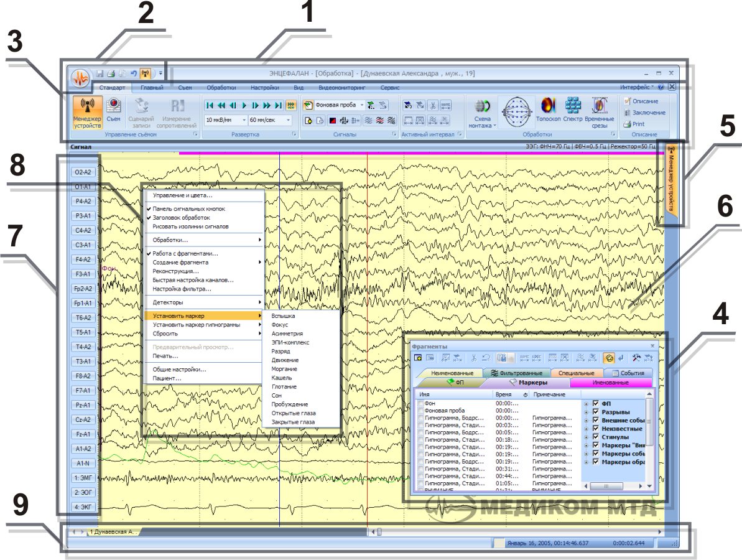Click the new fragment icon in Фрагменты toolbar

point(419,358)
